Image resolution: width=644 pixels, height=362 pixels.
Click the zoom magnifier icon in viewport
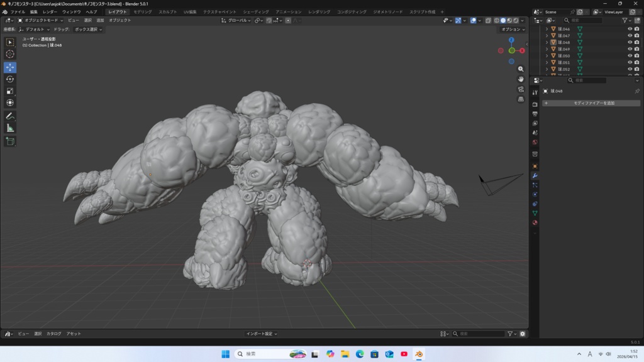521,69
